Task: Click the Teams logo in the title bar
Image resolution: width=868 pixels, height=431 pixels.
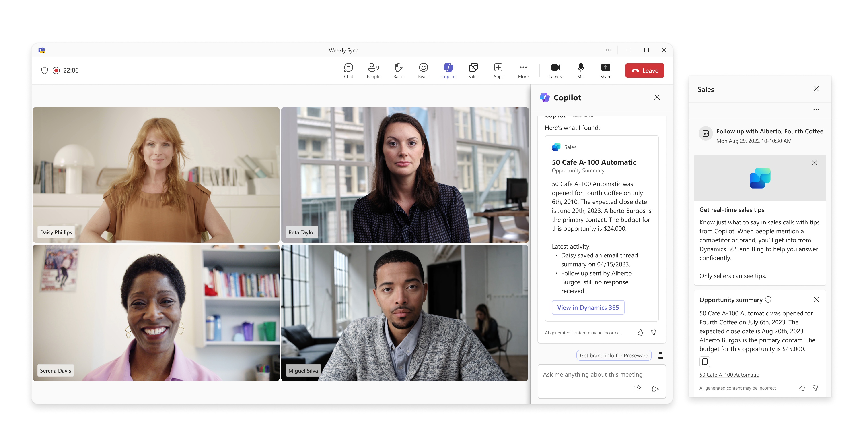Action: pos(42,50)
